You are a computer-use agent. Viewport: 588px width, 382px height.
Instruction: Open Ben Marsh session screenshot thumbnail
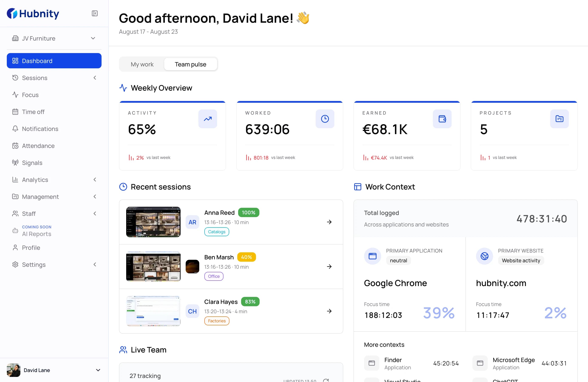[x=153, y=267]
